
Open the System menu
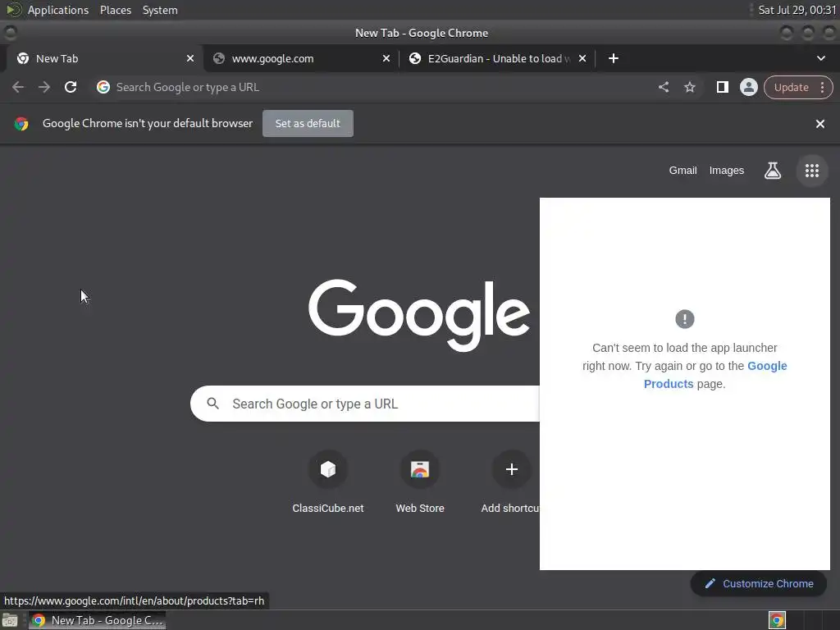(x=160, y=10)
